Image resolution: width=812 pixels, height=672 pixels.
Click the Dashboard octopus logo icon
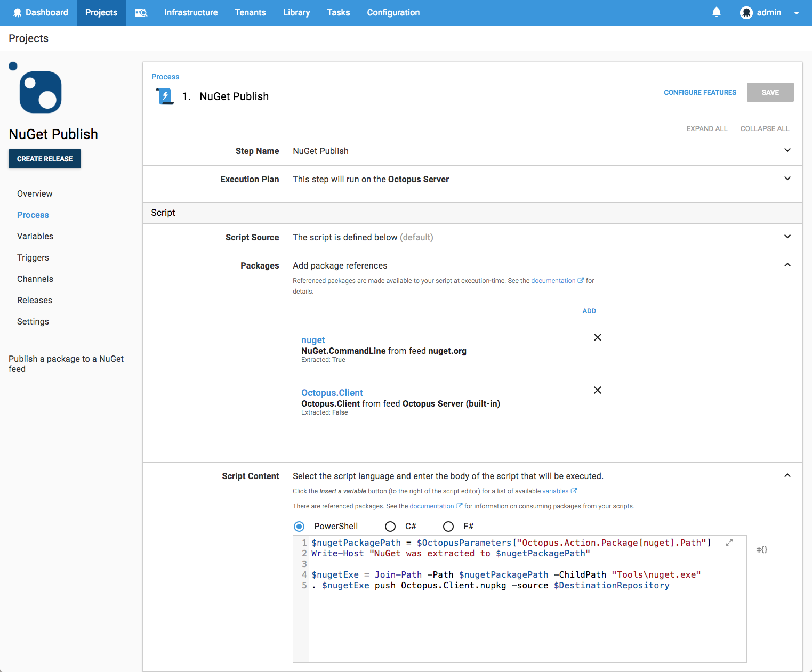(x=18, y=12)
